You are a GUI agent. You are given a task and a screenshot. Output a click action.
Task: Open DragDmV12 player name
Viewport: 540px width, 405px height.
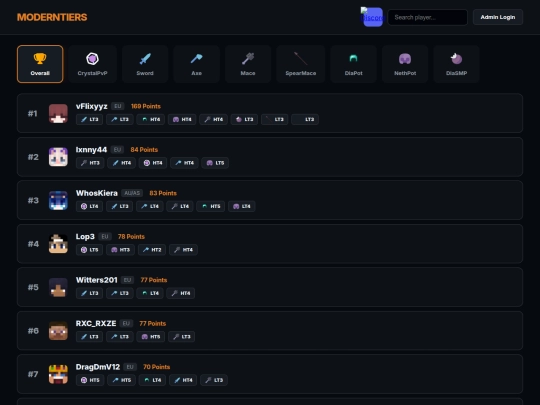(x=98, y=367)
